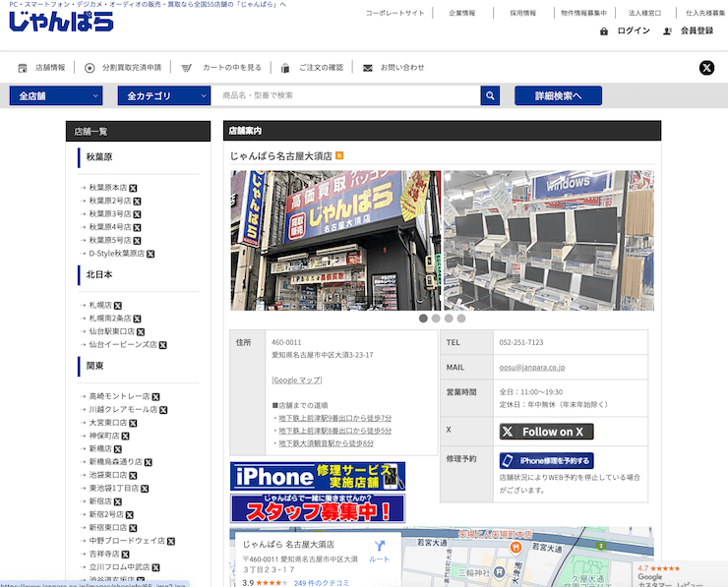Open 仕入先様募集 top menu link
The image size is (728, 587).
705,13
